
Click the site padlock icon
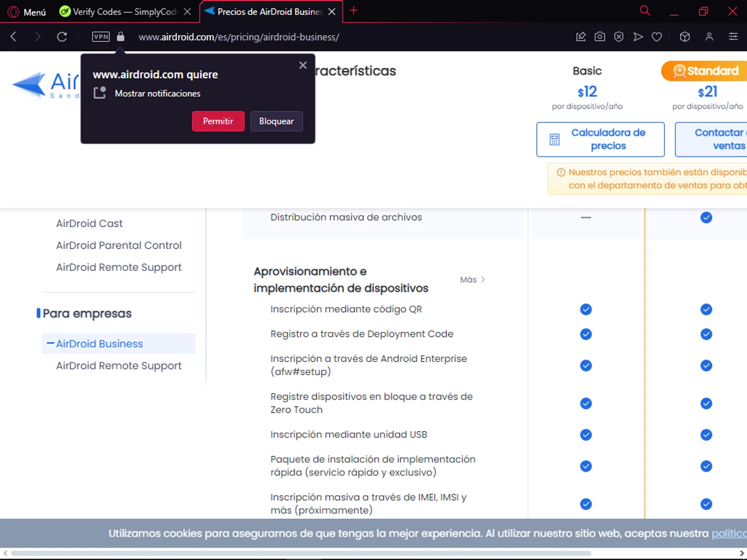coord(121,37)
